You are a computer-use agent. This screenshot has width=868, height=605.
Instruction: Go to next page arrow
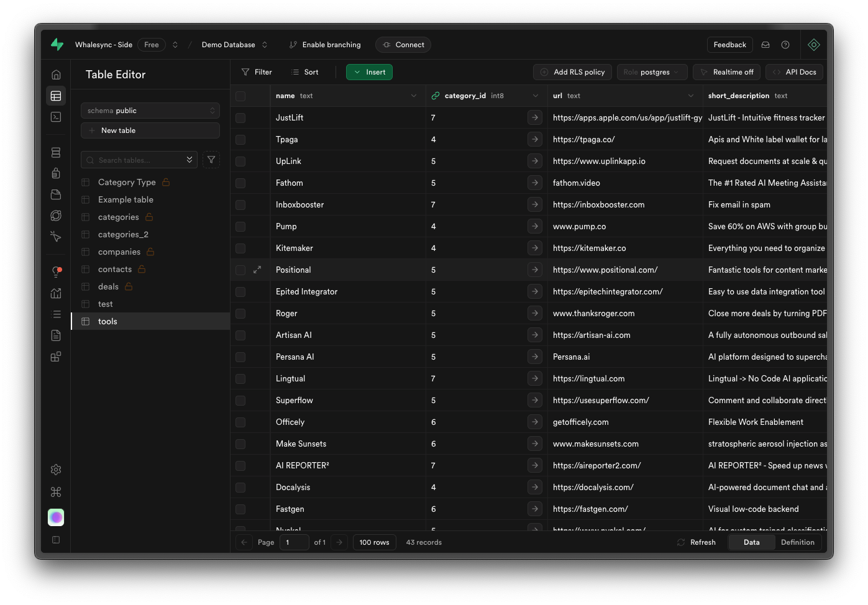[x=339, y=542]
